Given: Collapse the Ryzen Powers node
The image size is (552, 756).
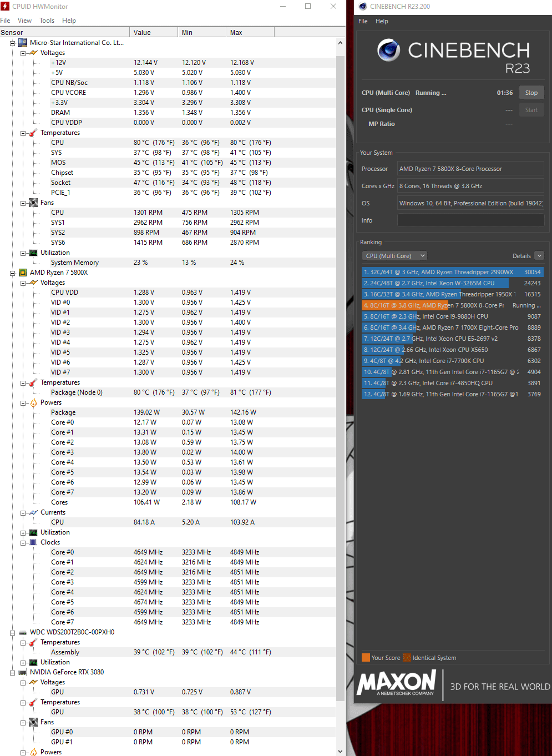Looking at the screenshot, I should click(23, 402).
